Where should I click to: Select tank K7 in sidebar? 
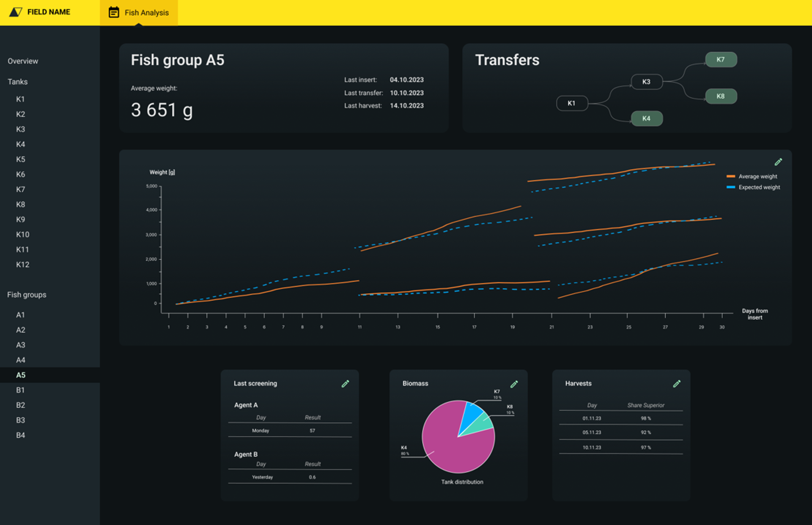(x=20, y=189)
